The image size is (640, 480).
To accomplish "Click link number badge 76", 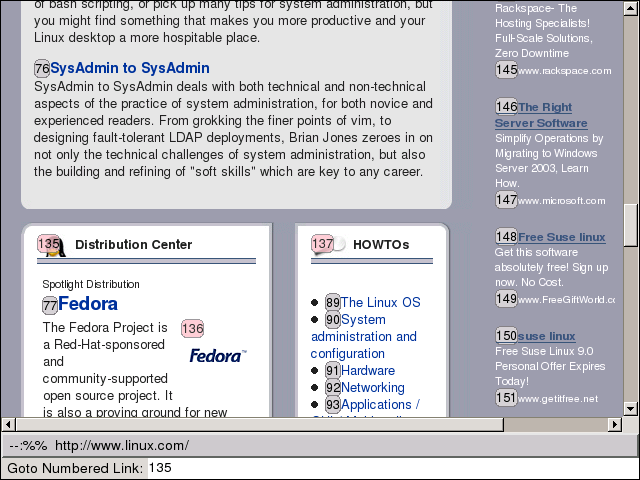I will (42, 68).
